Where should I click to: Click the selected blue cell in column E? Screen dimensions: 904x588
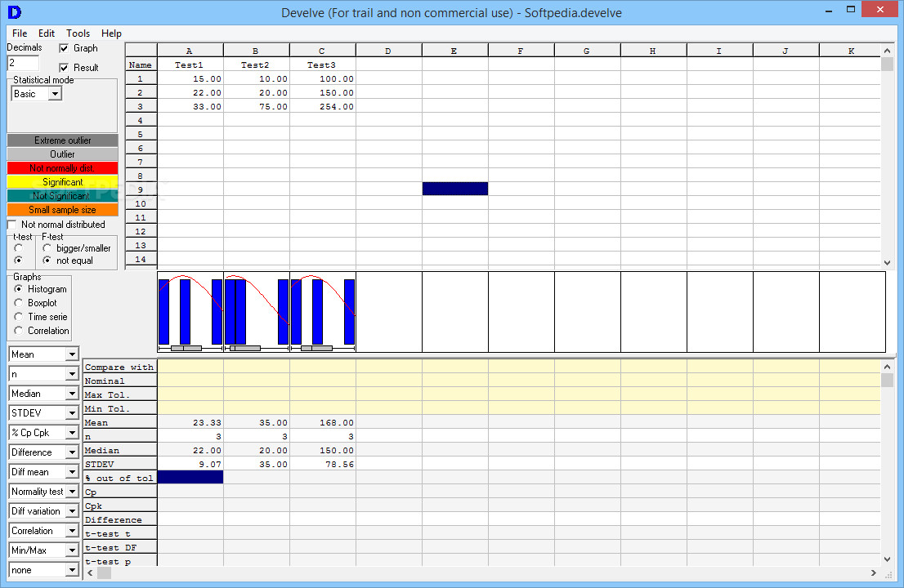[x=455, y=189]
